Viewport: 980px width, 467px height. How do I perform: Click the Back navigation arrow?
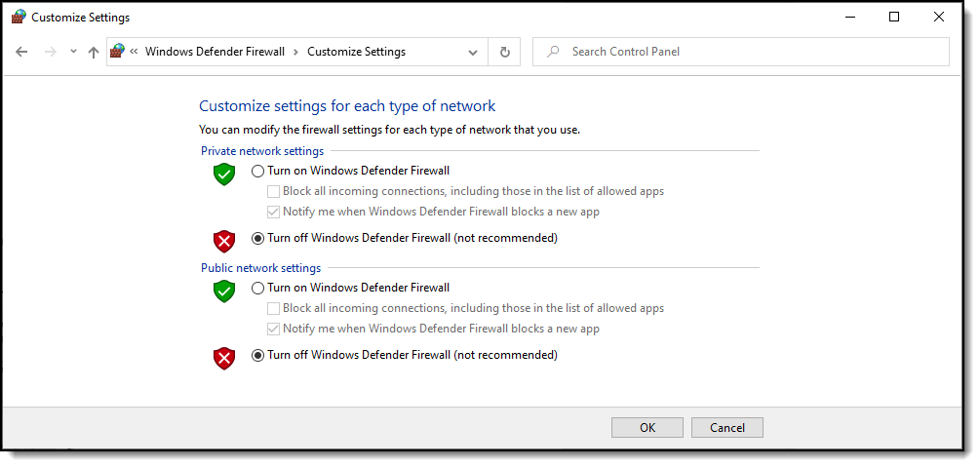pyautogui.click(x=21, y=52)
